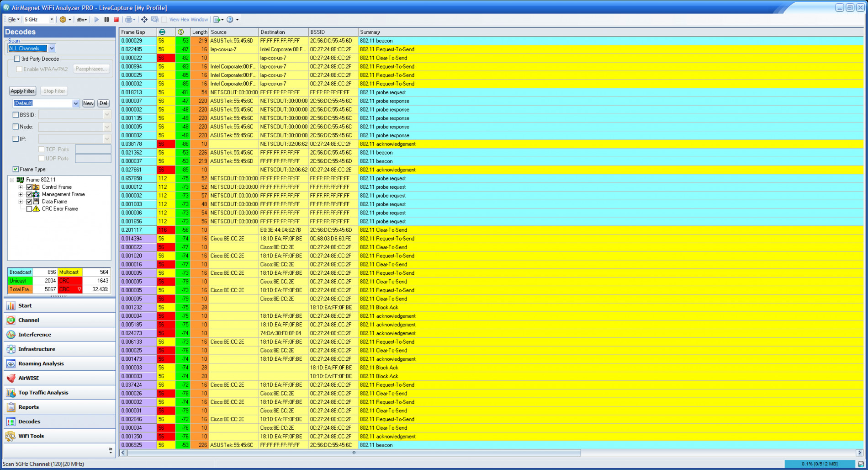Open the ALL Channels scan dropdown
Viewport: 868px width, 470px height.
[52, 48]
